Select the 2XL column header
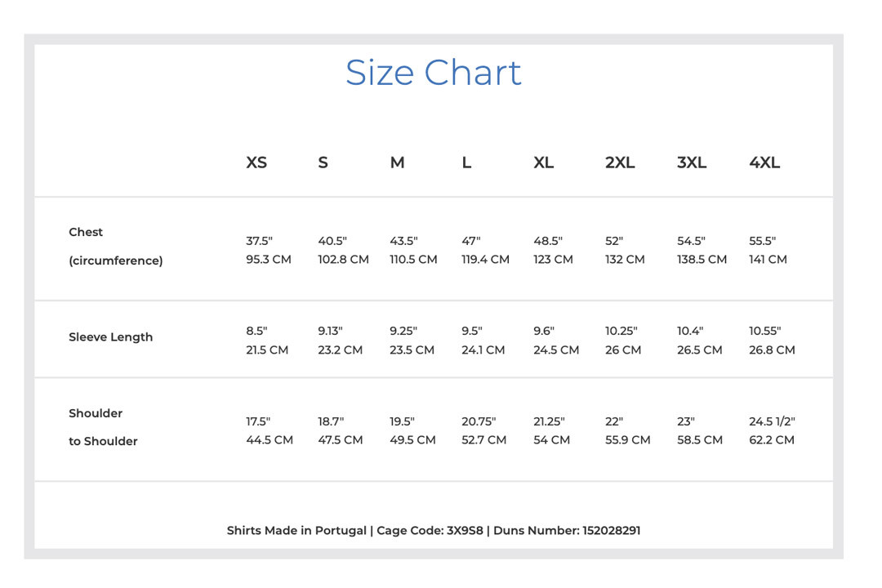Image resolution: width=882 pixels, height=588 pixels. 620,163
